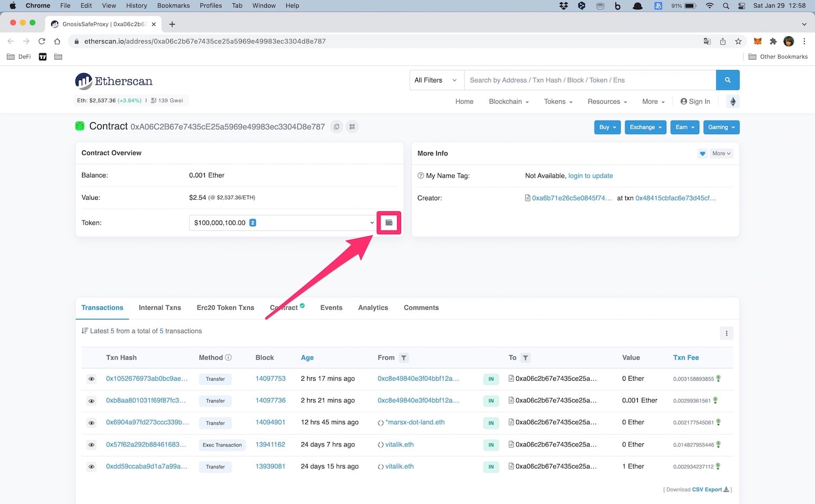Preview transaction 0x6904a97fd273ccc339b eye icon
This screenshot has height=504, width=815.
point(91,423)
